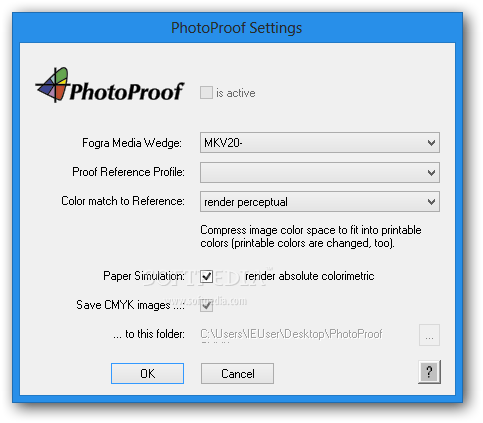Screen dimensions: 483x423
Task: Click the 'is active' label text
Action: [x=236, y=93]
